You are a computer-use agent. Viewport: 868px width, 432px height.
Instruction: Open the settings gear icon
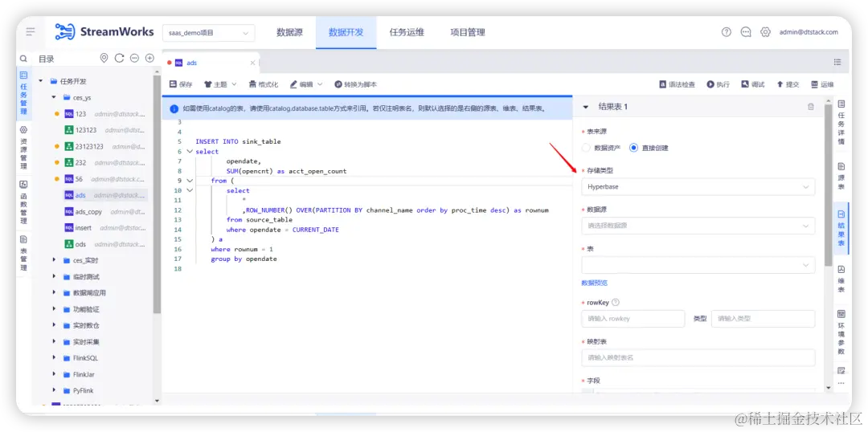pyautogui.click(x=765, y=32)
